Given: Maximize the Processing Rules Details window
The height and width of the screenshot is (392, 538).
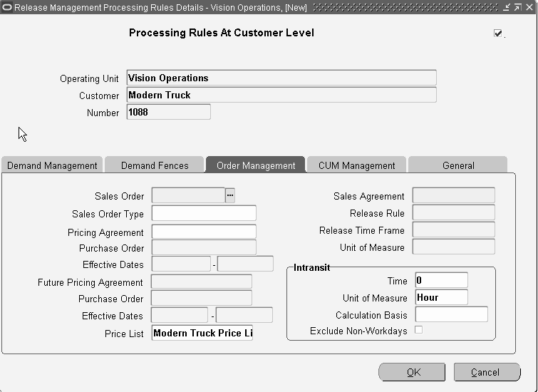Looking at the screenshot, I should (518, 7).
